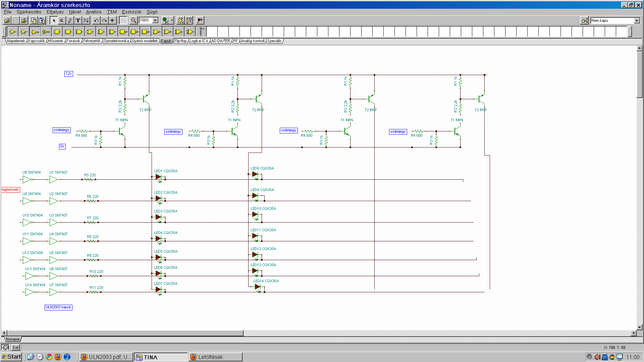Click the Exit button in status bar
The height and width of the screenshot is (362, 644).
(16, 348)
